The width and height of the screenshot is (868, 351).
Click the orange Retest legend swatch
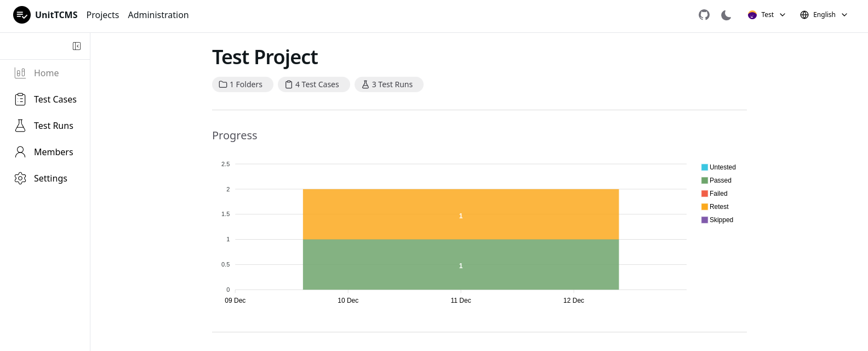coord(705,207)
